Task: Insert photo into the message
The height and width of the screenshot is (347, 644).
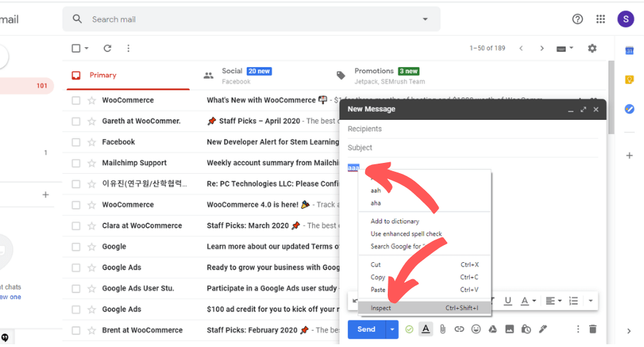Action: [x=509, y=329]
